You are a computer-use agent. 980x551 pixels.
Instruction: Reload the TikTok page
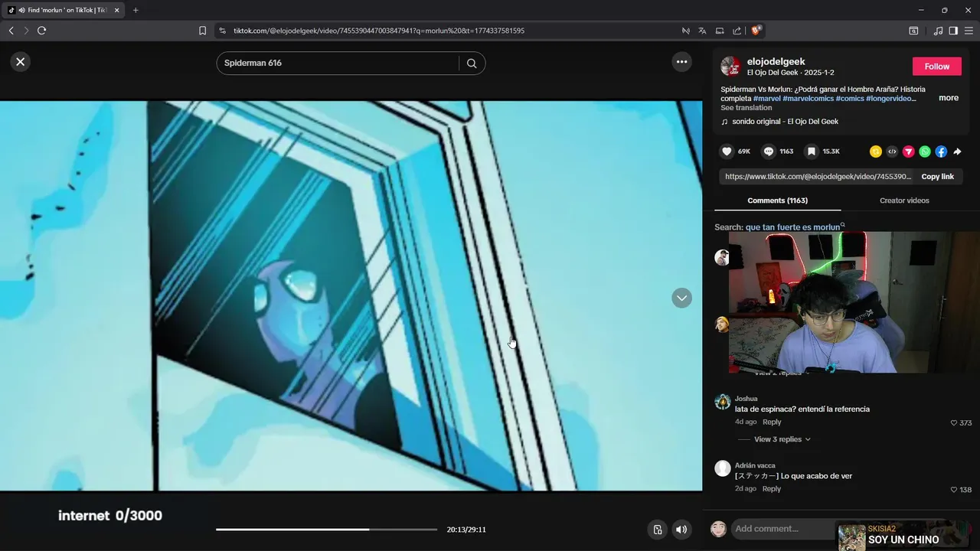41,31
